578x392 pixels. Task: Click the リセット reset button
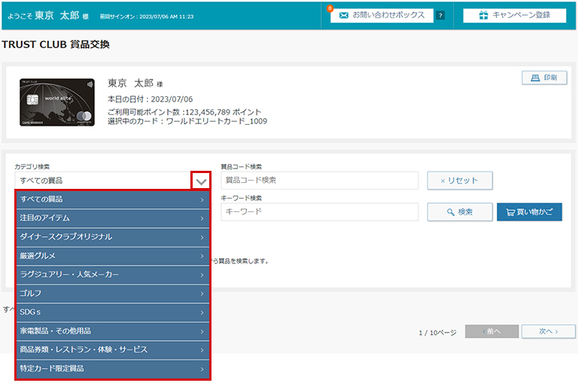pyautogui.click(x=460, y=181)
